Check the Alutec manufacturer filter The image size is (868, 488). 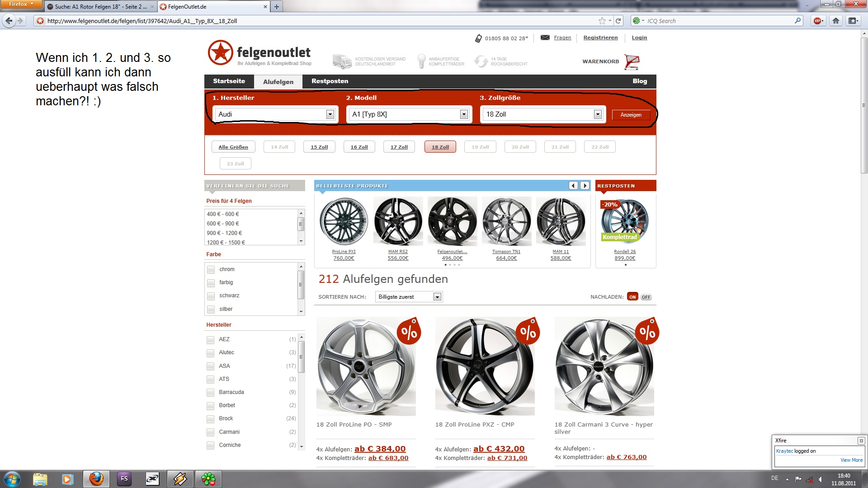[x=210, y=353]
